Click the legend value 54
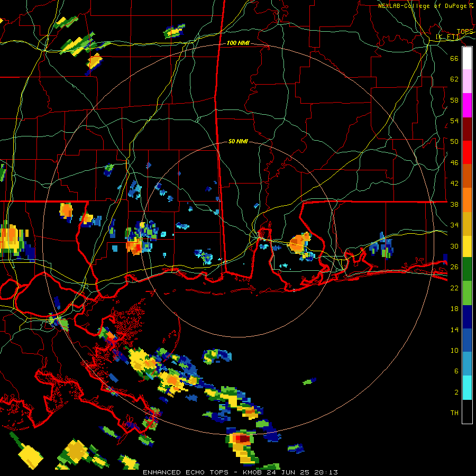The image size is (476, 476). pyautogui.click(x=454, y=121)
